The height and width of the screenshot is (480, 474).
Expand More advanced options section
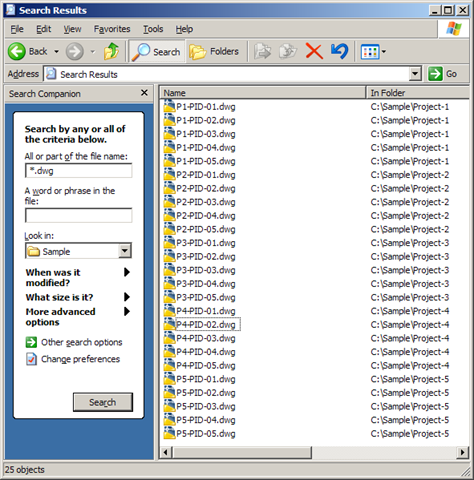[127, 311]
